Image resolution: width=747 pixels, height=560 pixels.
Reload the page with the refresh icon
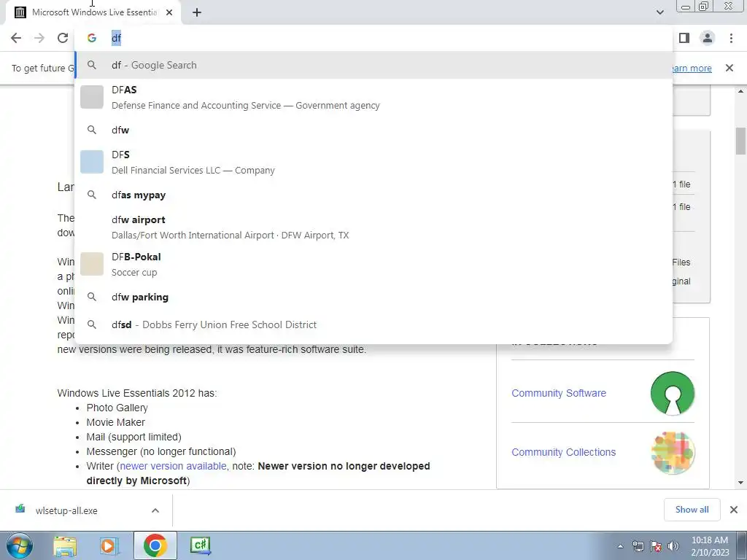[x=63, y=38]
